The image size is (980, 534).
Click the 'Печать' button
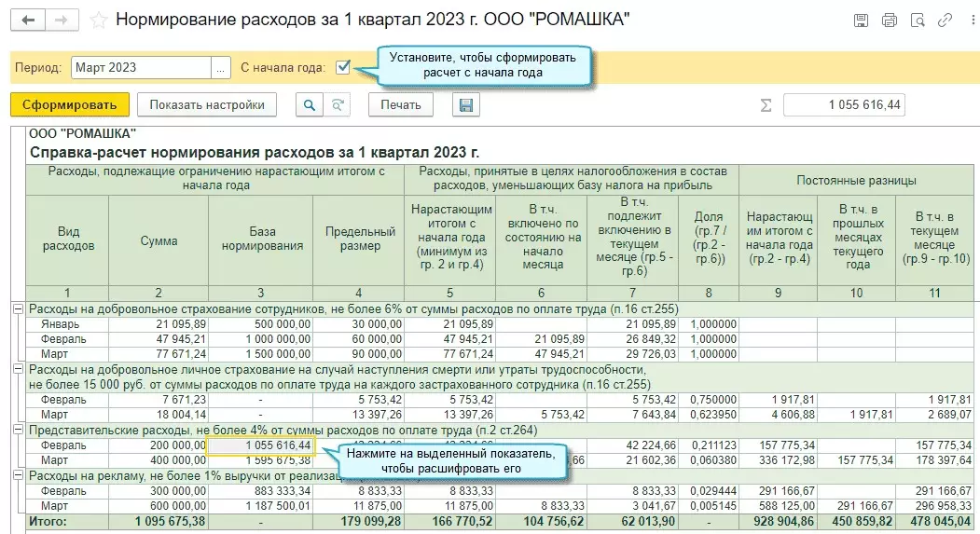(x=401, y=105)
